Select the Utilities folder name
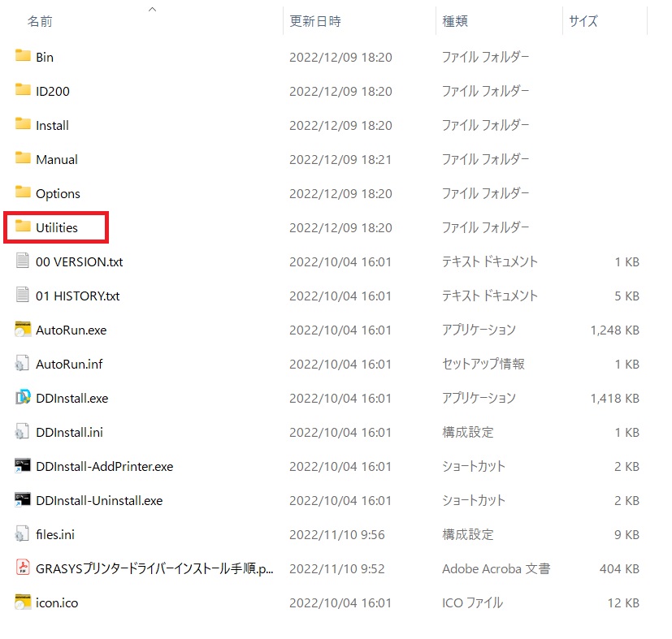The image size is (672, 639). [57, 228]
